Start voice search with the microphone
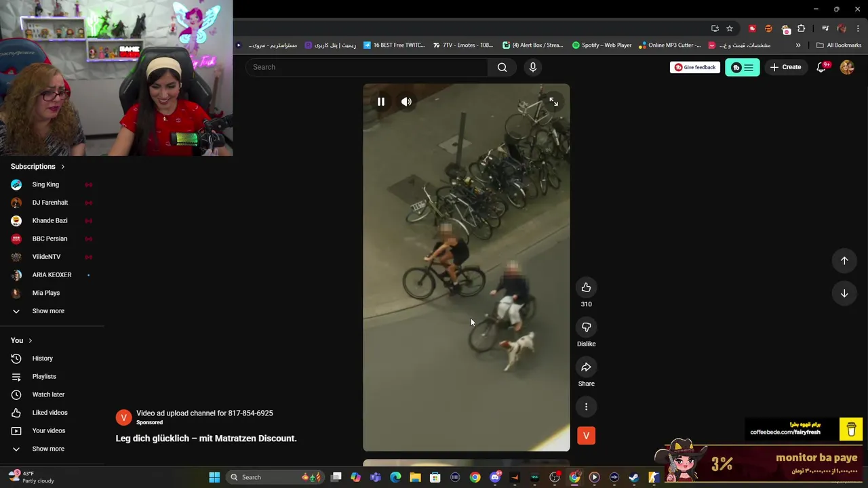This screenshot has height=488, width=868. click(x=533, y=67)
